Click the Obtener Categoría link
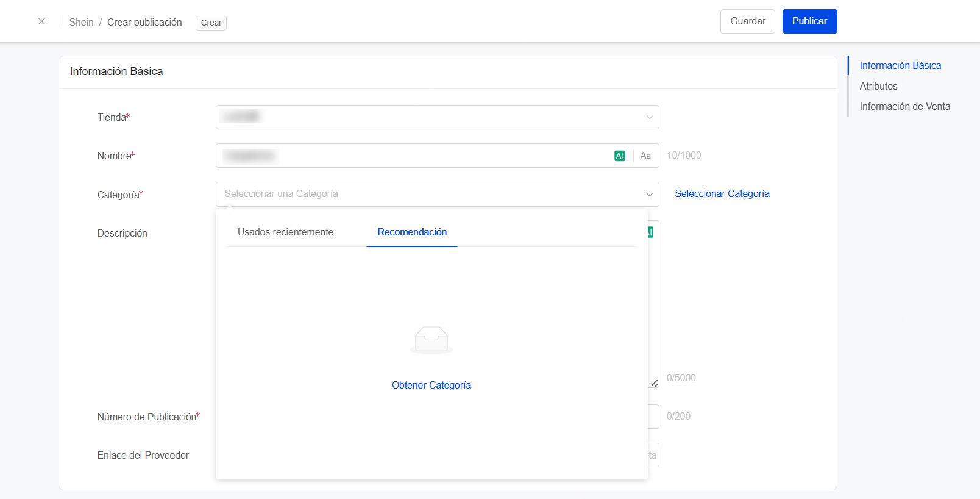 431,385
